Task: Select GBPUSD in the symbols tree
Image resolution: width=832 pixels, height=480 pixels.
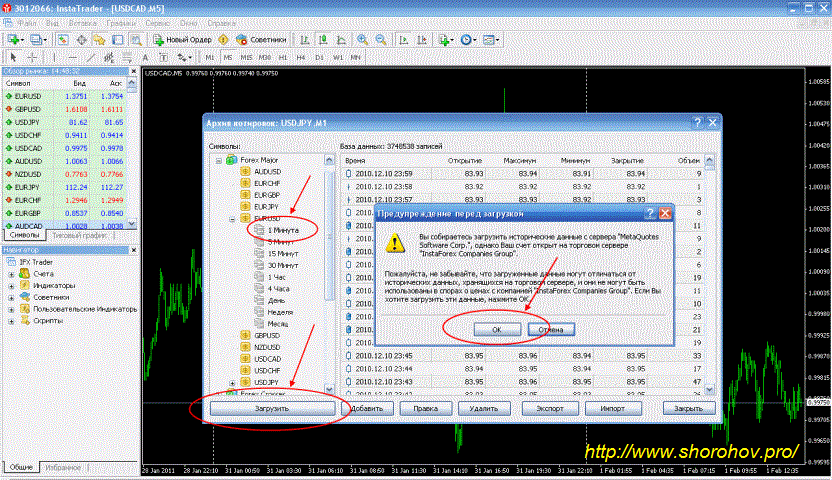Action: (267, 336)
